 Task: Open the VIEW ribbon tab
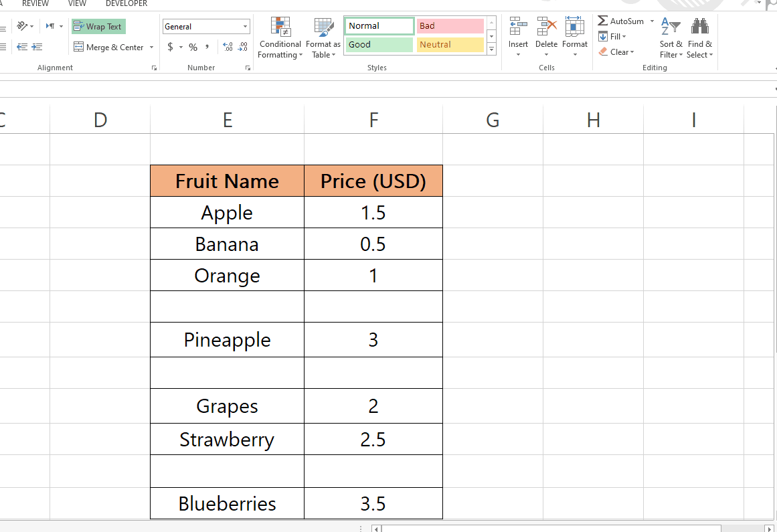pos(77,4)
